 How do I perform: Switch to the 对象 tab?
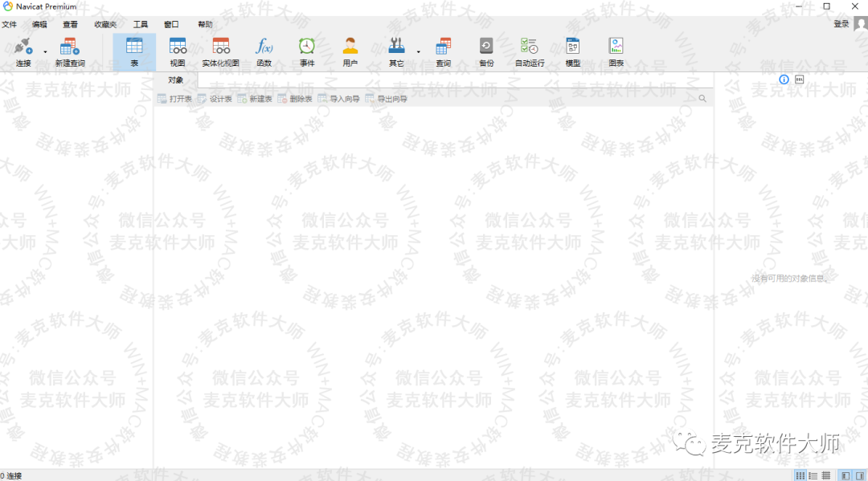175,80
